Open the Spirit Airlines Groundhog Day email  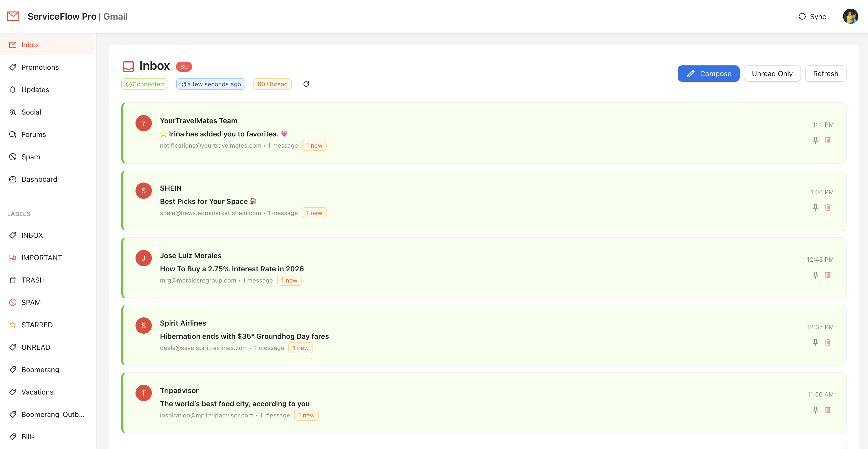pyautogui.click(x=244, y=336)
